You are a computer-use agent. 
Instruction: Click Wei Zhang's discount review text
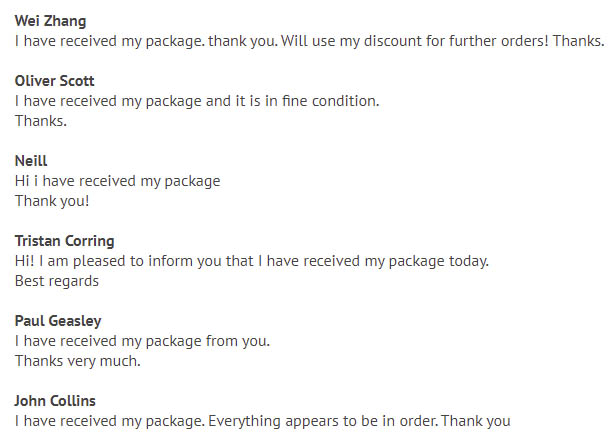point(310,41)
